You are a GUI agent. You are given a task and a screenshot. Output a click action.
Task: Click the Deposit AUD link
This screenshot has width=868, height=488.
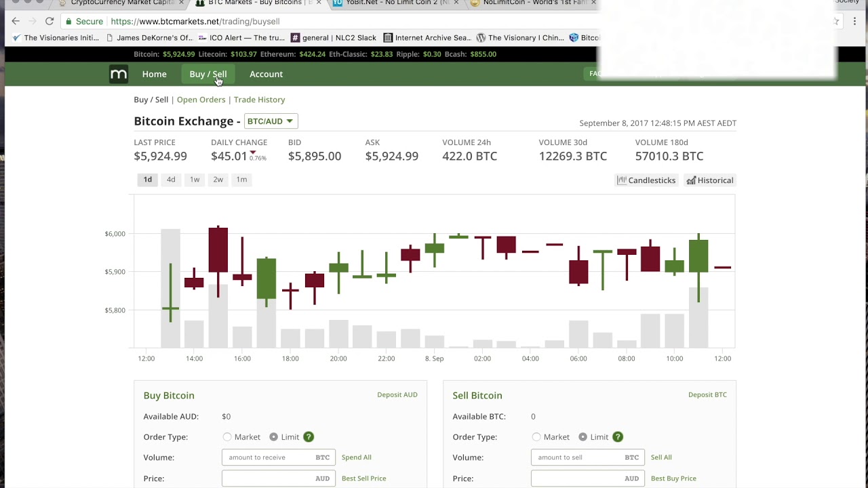point(397,394)
